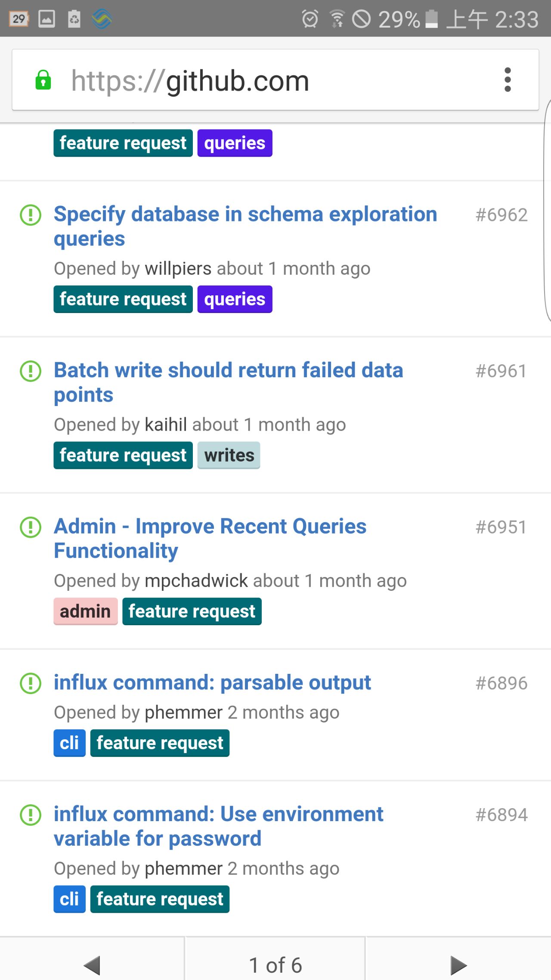
Task: Click open-issue icon beside environment variable issue
Action: 31,815
